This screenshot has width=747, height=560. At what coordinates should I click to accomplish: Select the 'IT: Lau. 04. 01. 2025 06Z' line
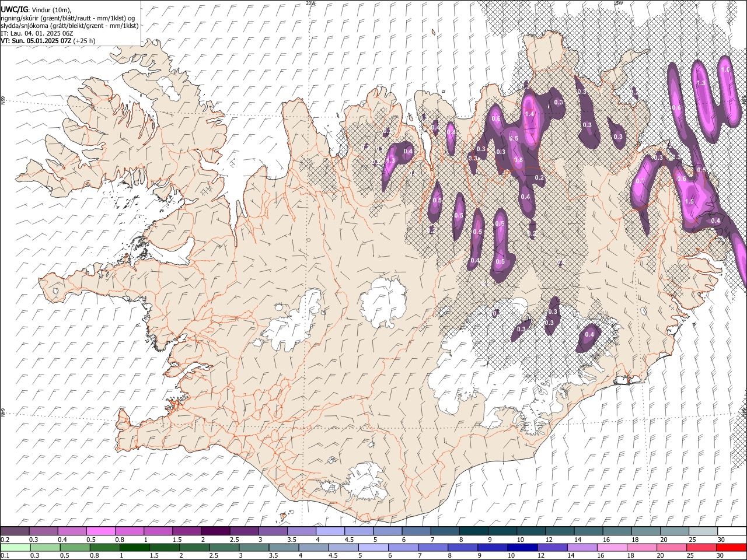click(x=37, y=33)
